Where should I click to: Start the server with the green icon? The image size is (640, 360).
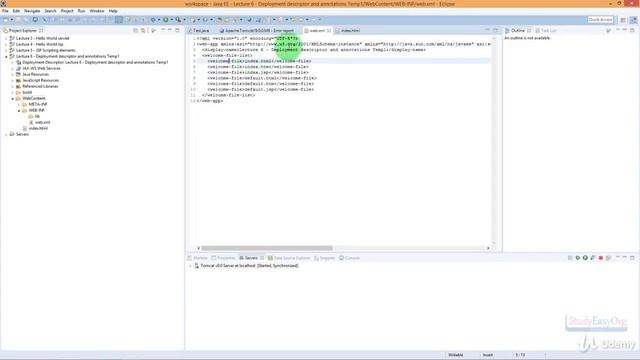click(585, 258)
